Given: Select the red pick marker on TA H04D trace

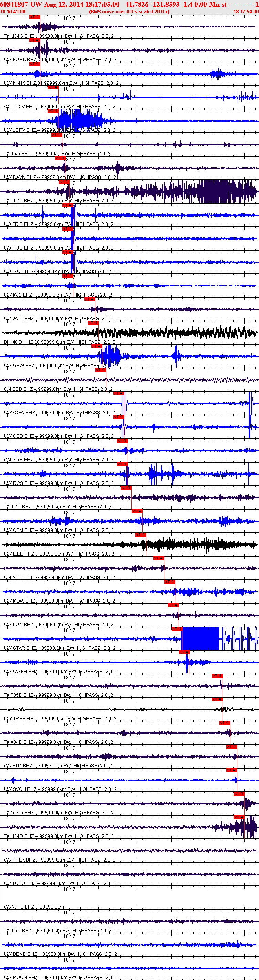Looking at the screenshot, I should coord(239,817).
